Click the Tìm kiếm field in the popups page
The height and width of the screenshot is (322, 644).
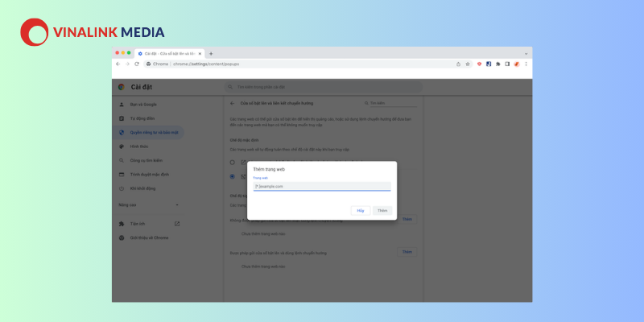point(393,104)
